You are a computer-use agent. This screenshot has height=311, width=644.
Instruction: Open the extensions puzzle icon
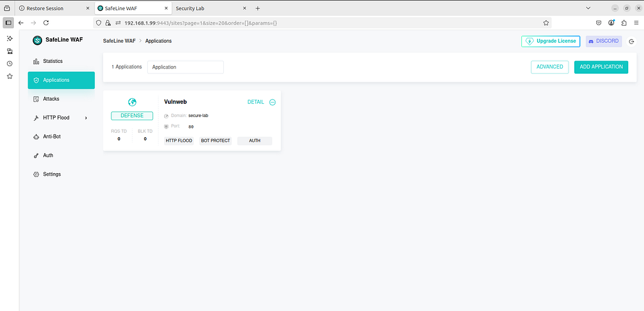(x=625, y=23)
